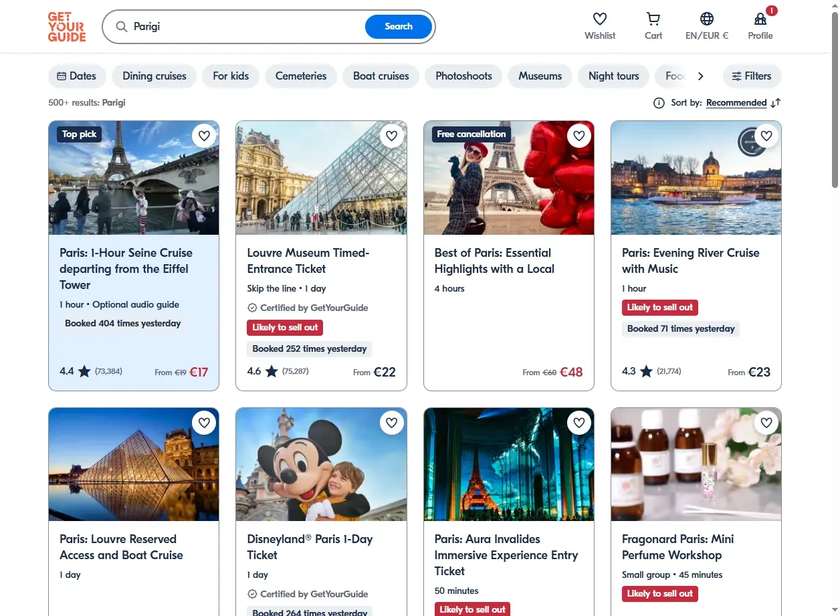Heart the Louvre Museum Timed-Entrance Ticket card
This screenshot has height=616, width=840.
click(x=392, y=136)
